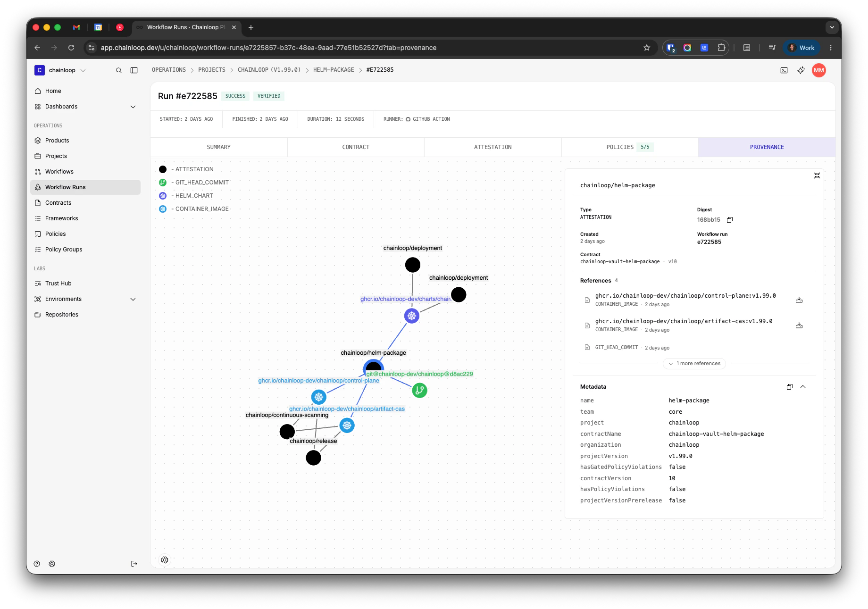Download artifact-cas:v1.99.0 reference

[x=799, y=325]
